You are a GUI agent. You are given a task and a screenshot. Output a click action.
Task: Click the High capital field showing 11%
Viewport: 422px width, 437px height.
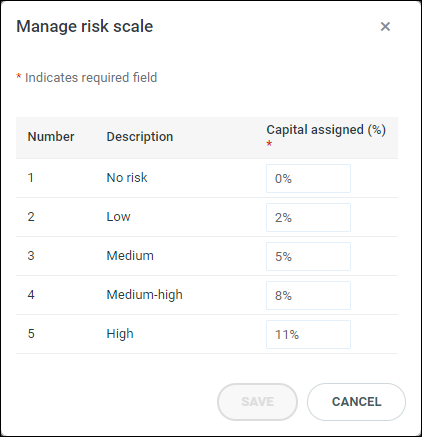[x=308, y=334]
